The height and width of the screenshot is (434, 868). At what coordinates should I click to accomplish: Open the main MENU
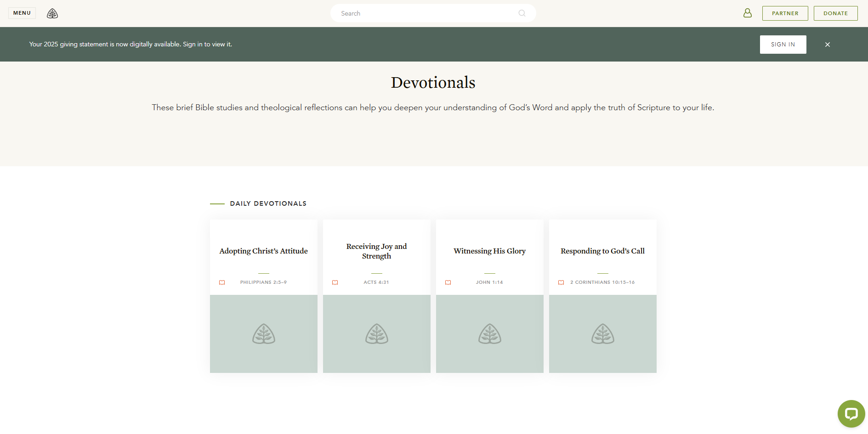22,13
